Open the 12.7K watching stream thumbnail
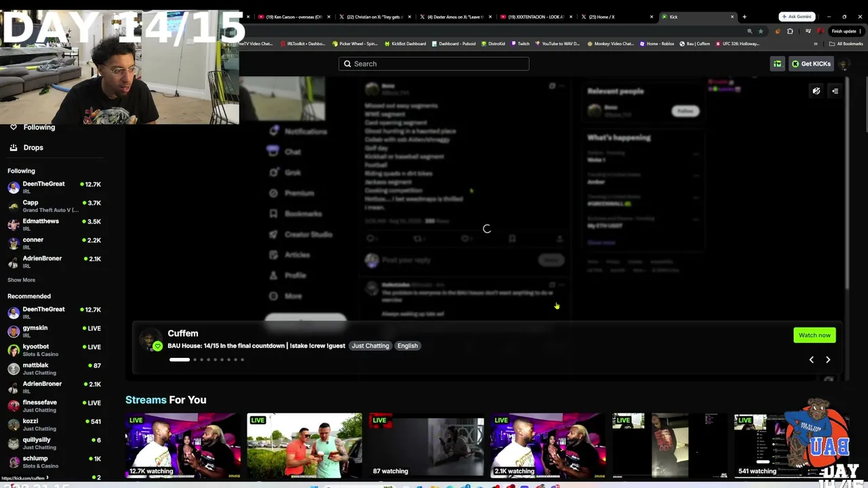The height and width of the screenshot is (488, 868). click(x=183, y=445)
